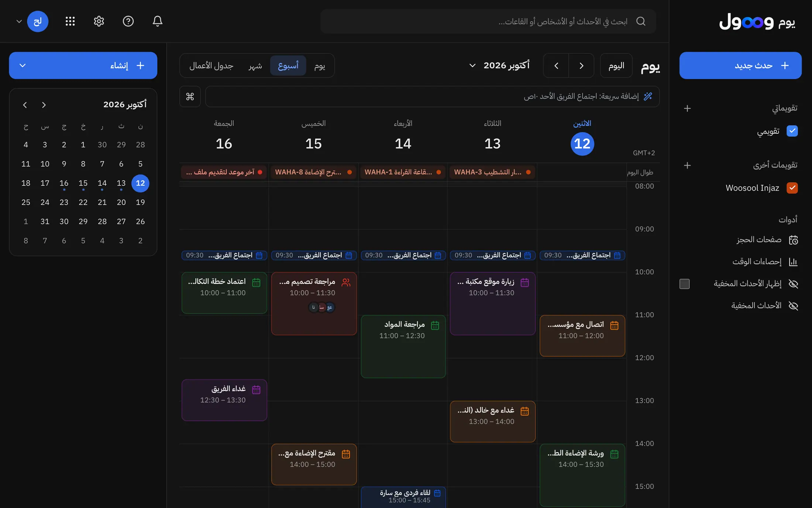Viewport: 812px width, 508px height.
Task: Switch to جدول الأعمال agenda tab
Action: [x=211, y=65]
